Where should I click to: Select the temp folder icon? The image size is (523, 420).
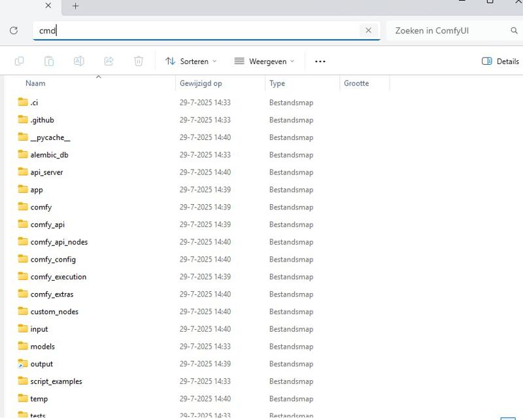[23, 398]
